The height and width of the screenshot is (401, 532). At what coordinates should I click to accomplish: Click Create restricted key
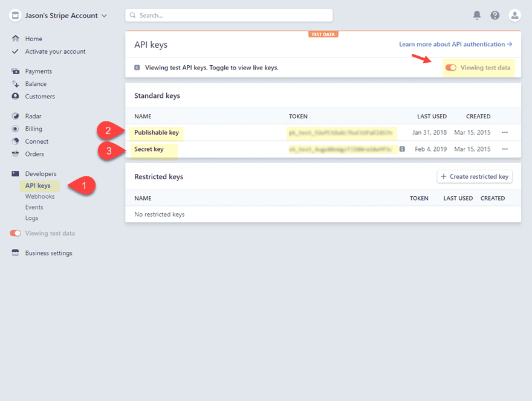coord(474,176)
